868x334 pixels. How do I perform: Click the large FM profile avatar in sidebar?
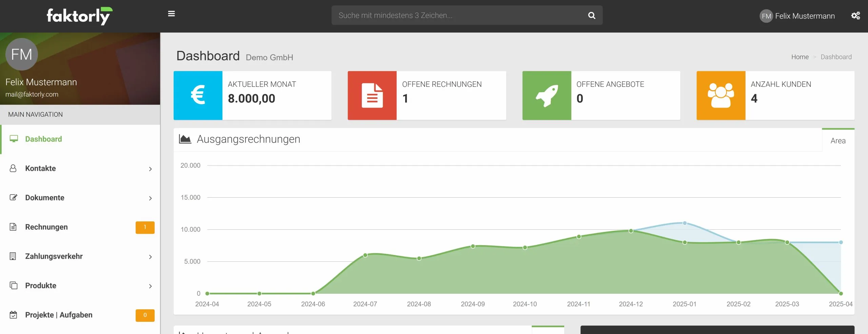22,54
